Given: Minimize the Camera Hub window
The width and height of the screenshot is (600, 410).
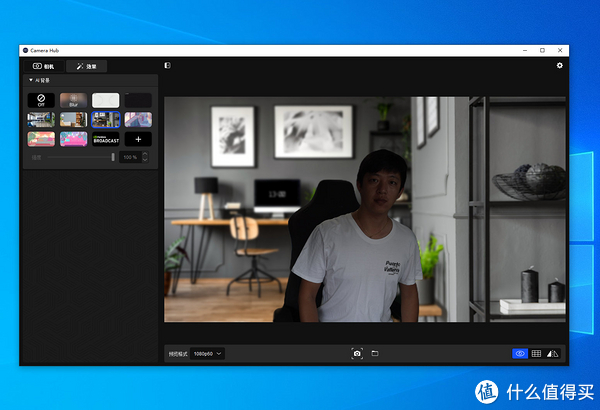Looking at the screenshot, I should click(x=525, y=50).
